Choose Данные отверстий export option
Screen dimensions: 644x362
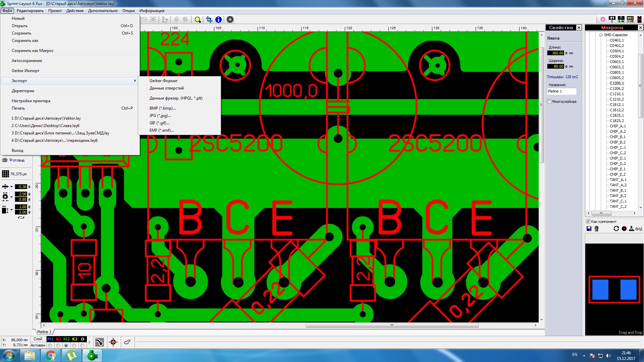179,88
